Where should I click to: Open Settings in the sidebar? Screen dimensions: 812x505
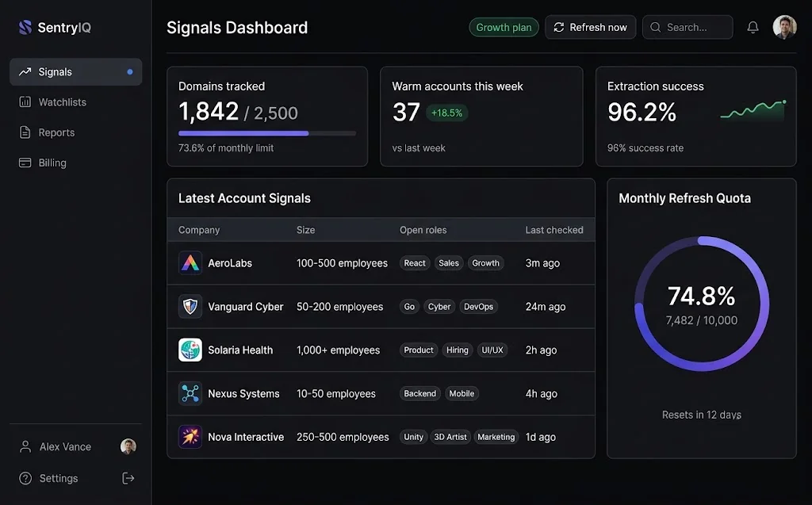point(59,479)
